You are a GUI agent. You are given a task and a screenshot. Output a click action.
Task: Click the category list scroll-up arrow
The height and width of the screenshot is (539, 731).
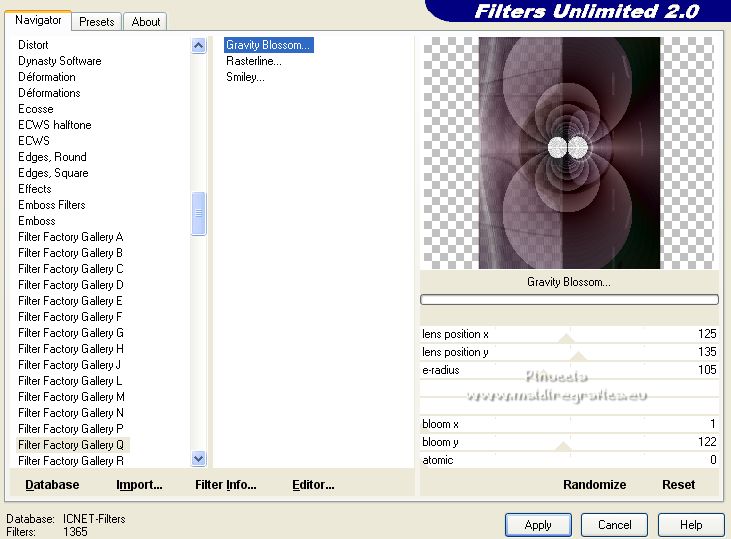point(199,46)
